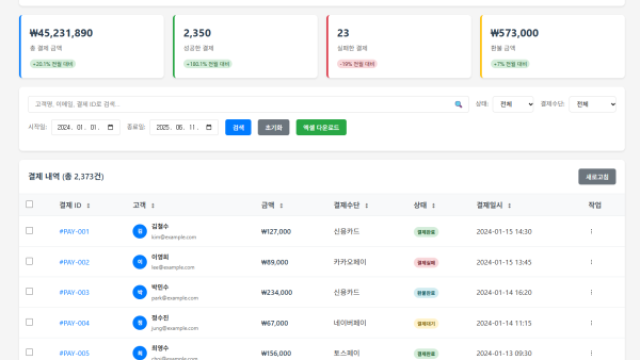The height and width of the screenshot is (360, 640).
Task: Open payment link #PAY-005
Action: [74, 353]
